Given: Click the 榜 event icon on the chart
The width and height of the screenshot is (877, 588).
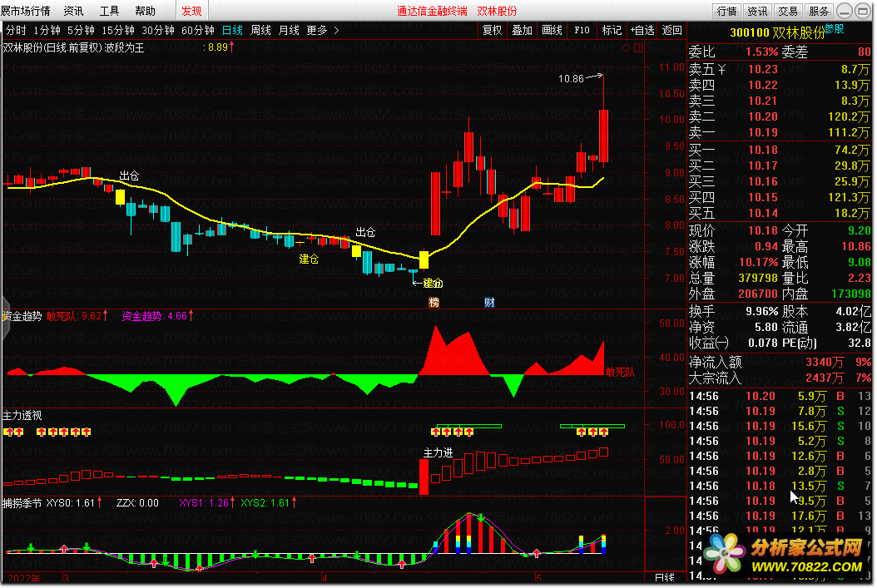Looking at the screenshot, I should click(x=434, y=303).
